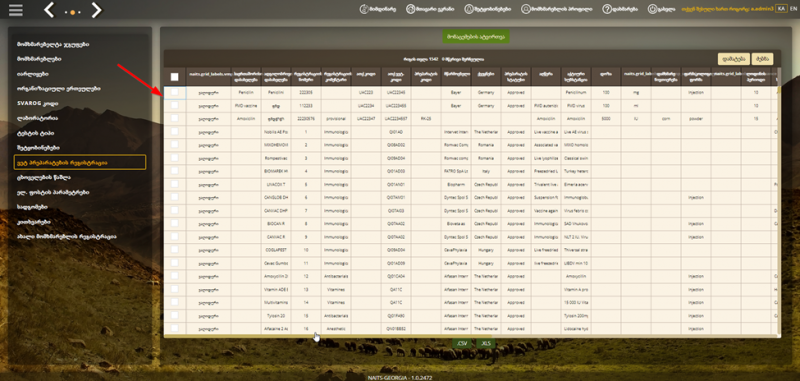
Task: Tick the checkbox for the Multivitamins row
Action: coord(174,302)
